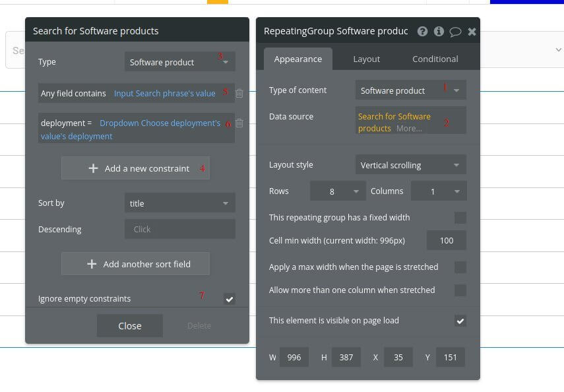This screenshot has height=392, width=564.
Task: Delete the 'Any field contains' constraint
Action: point(239,94)
